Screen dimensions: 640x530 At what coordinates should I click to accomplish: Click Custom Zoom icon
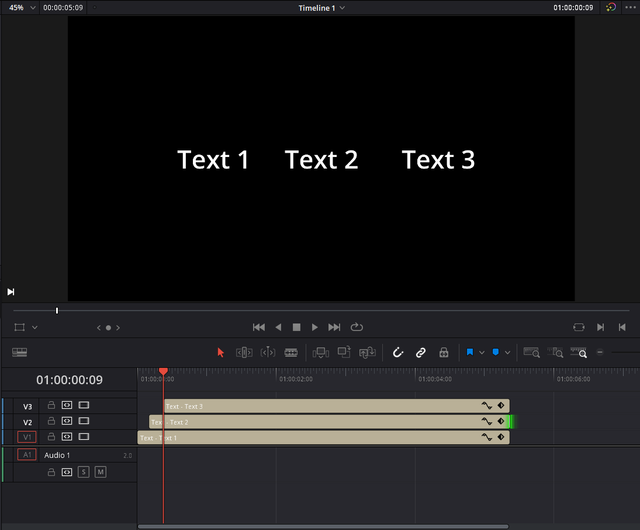coord(579,352)
